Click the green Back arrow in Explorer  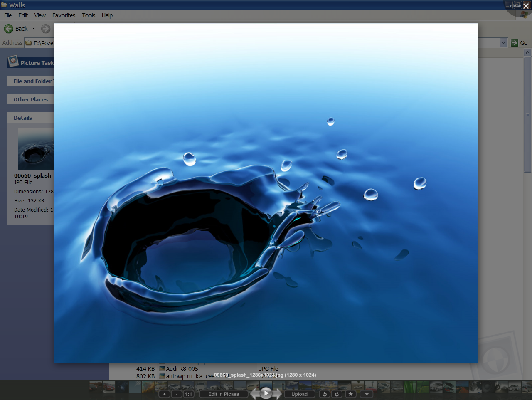click(x=9, y=29)
